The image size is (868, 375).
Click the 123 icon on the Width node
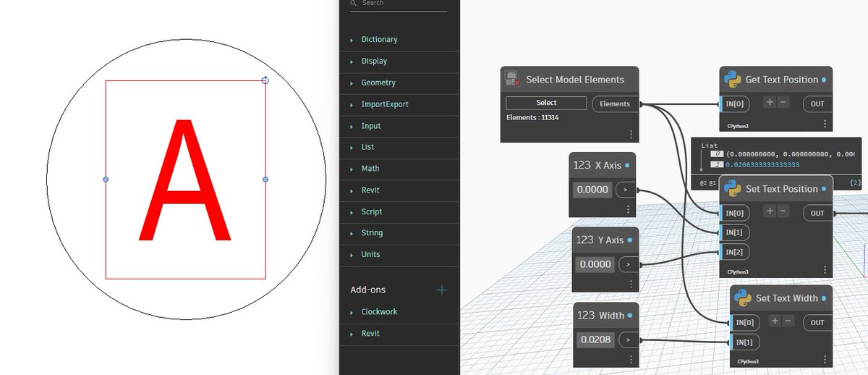[x=586, y=315]
